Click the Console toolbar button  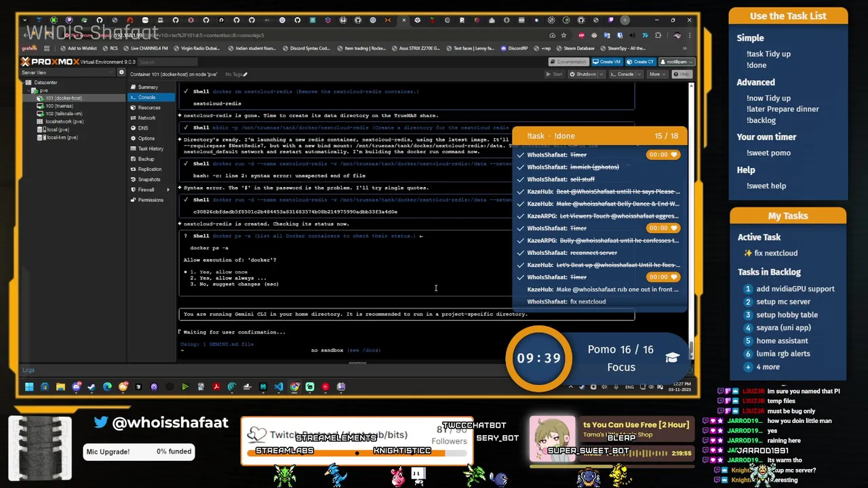[622, 74]
